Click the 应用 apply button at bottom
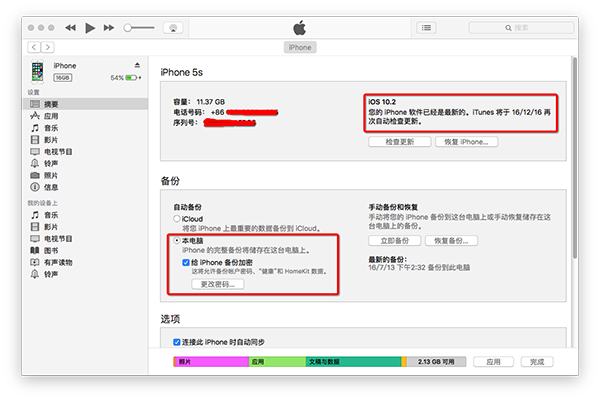Screen dimensions: 600x400 tap(493, 362)
